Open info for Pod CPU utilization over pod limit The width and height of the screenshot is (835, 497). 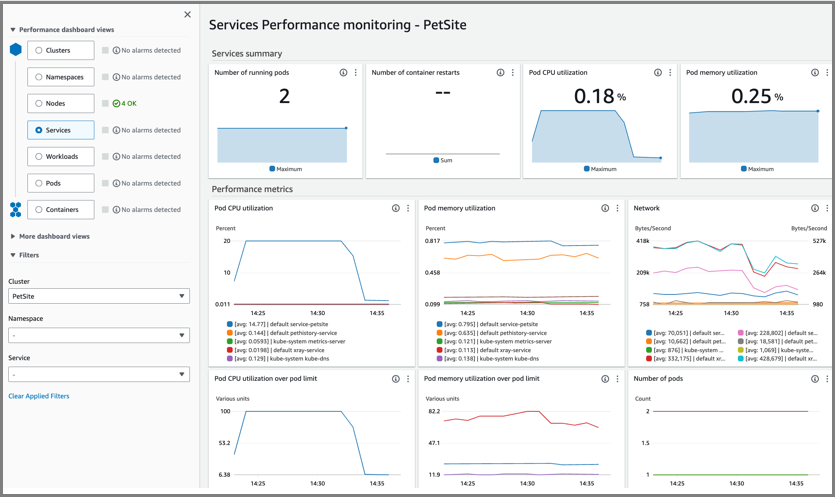pyautogui.click(x=396, y=379)
